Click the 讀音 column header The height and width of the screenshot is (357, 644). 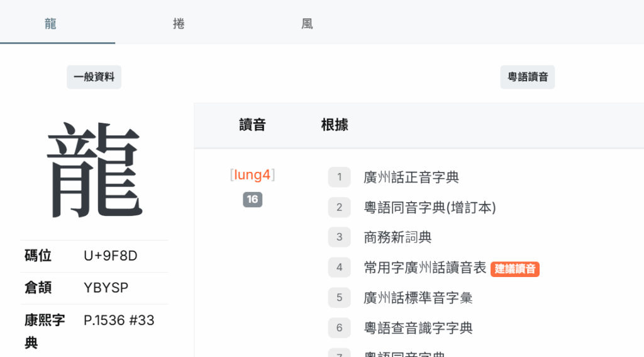point(252,125)
